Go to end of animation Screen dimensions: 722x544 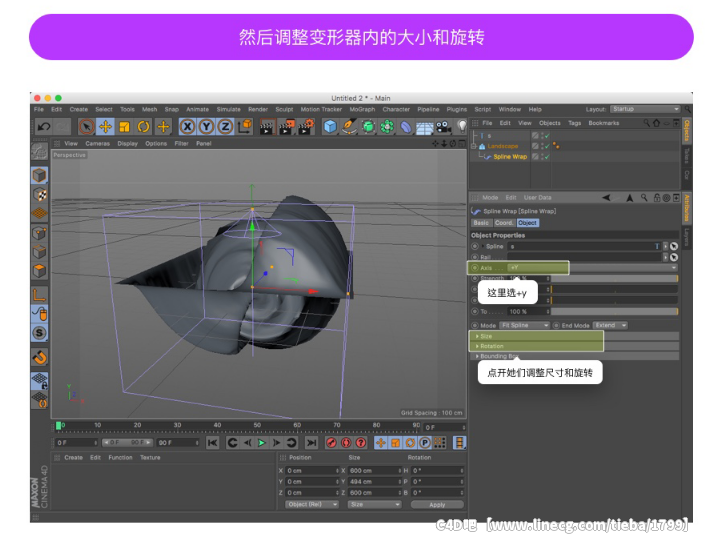[312, 443]
